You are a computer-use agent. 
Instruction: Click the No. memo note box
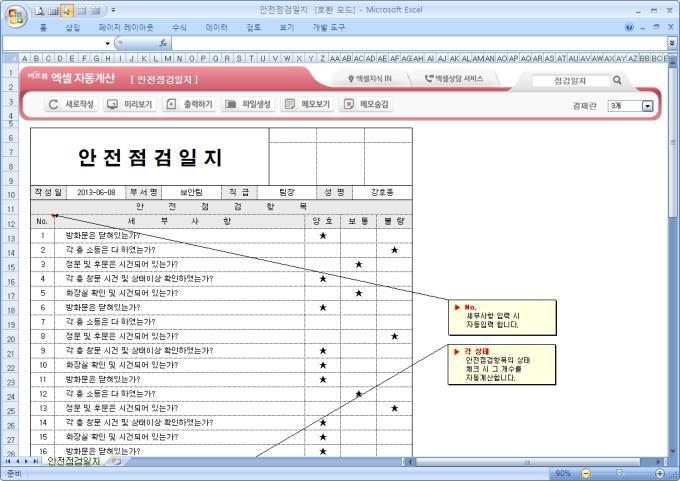pos(502,317)
